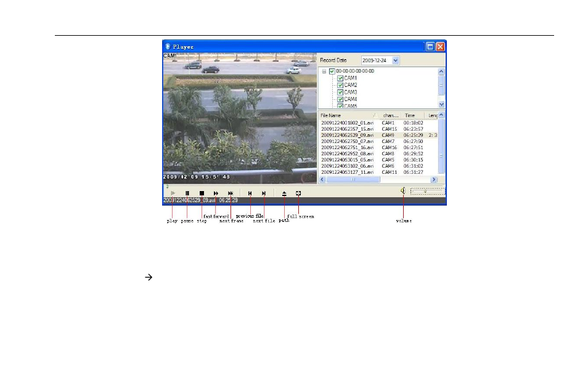Advance to the next frame
588x392 pixels.
[x=231, y=193]
